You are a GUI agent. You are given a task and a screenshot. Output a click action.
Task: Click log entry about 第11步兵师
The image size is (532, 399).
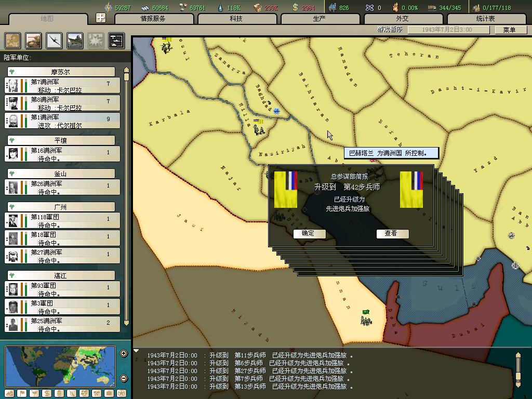click(x=250, y=355)
